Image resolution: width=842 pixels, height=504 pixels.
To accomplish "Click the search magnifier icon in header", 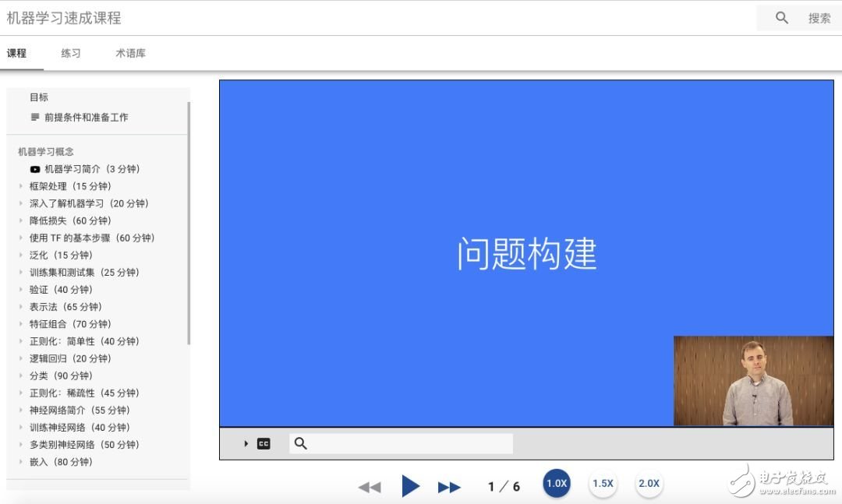I will (x=782, y=18).
